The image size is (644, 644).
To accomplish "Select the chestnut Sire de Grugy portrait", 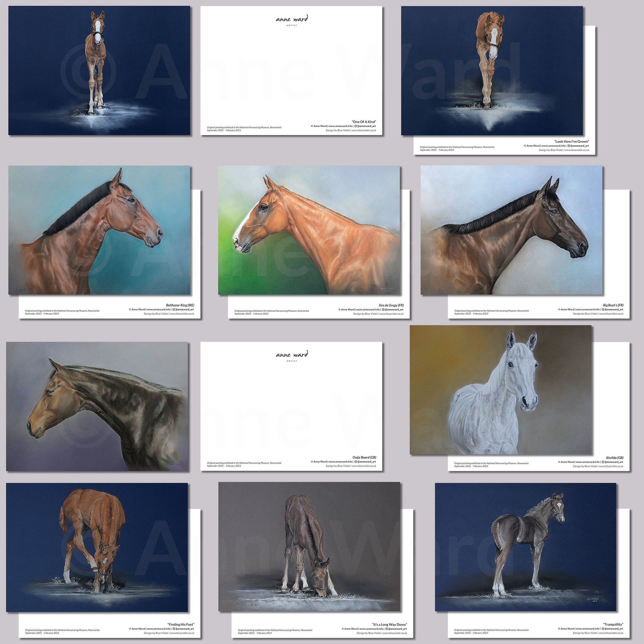I will [309, 230].
